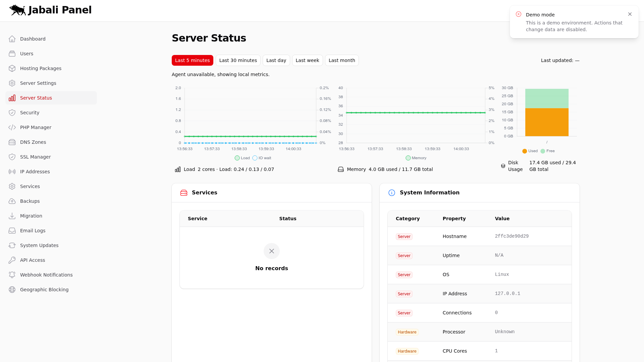Click the Services panel database icon
Viewport: 644px width, 362px height.
click(184, 193)
